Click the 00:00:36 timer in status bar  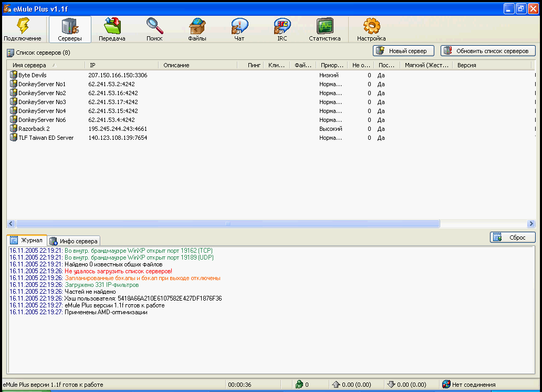pyautogui.click(x=239, y=385)
